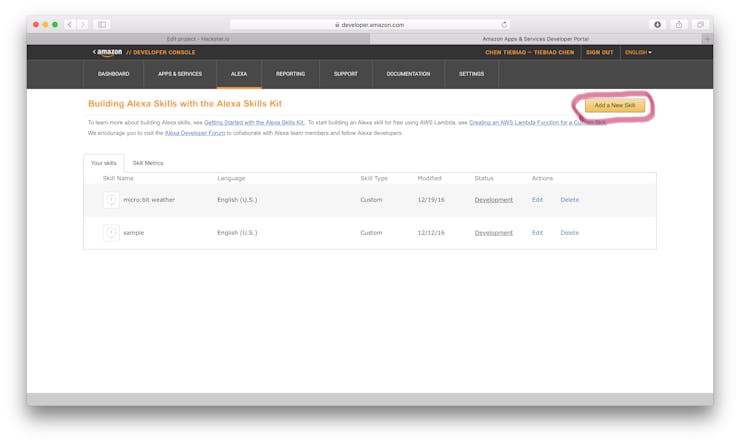Click sample skill icon
740x444 pixels.
111,233
